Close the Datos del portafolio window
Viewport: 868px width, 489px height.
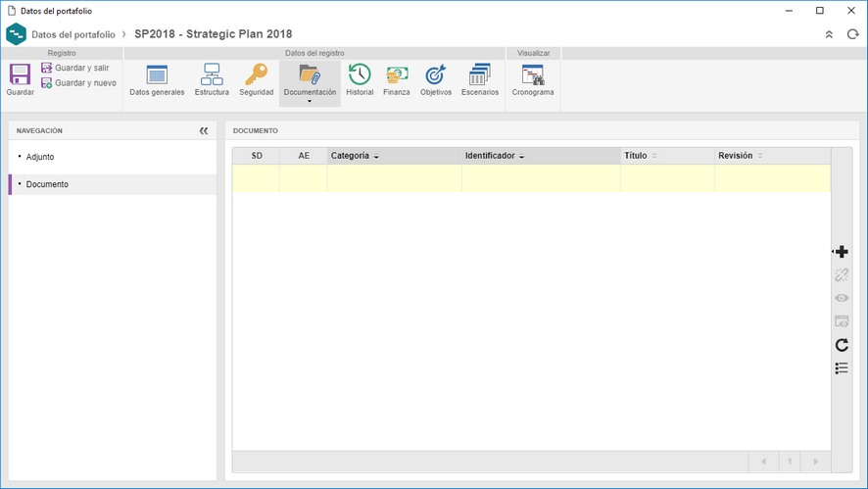[851, 11]
